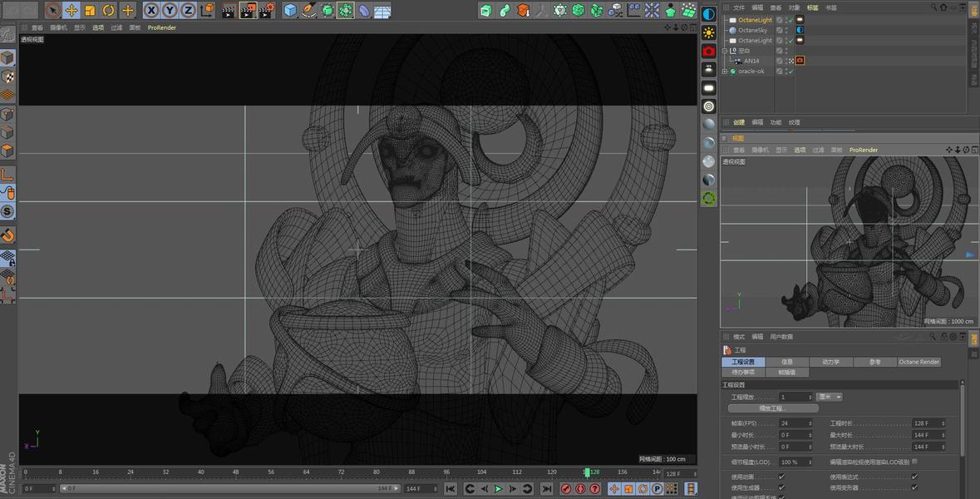The width and height of the screenshot is (980, 499).
Task: Select the texture checker mode icon
Action: [x=7, y=77]
